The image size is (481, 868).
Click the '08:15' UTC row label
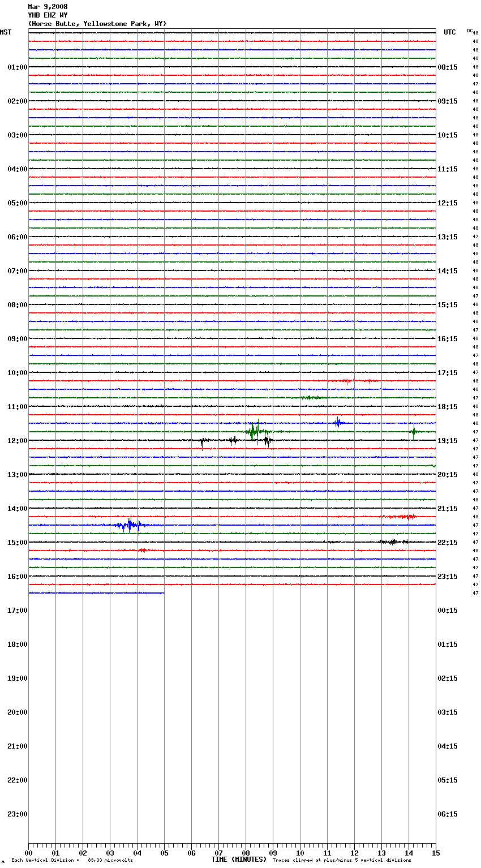(448, 67)
